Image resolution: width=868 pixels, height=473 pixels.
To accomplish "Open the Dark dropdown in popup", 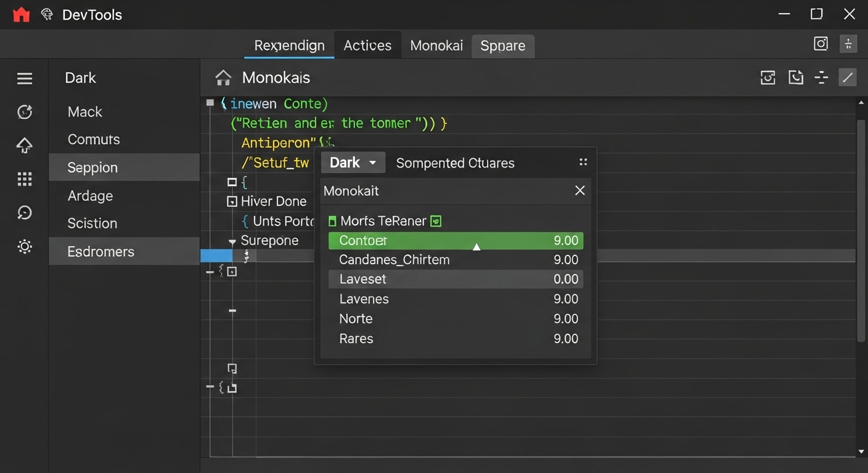I will (x=353, y=163).
